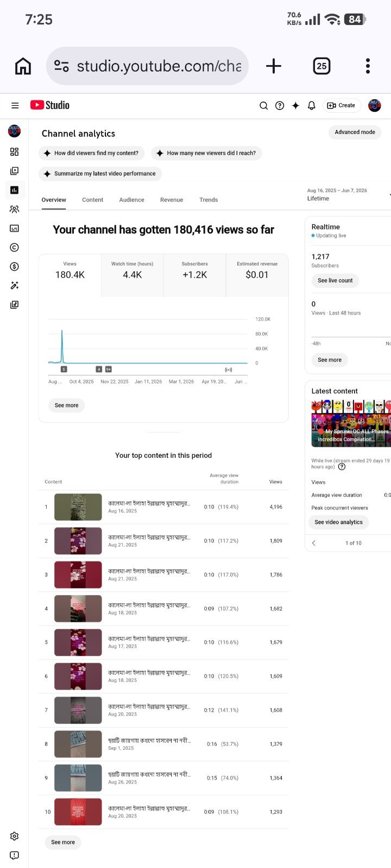Open Settings gear in sidebar
This screenshot has width=391, height=868.
tap(15, 837)
